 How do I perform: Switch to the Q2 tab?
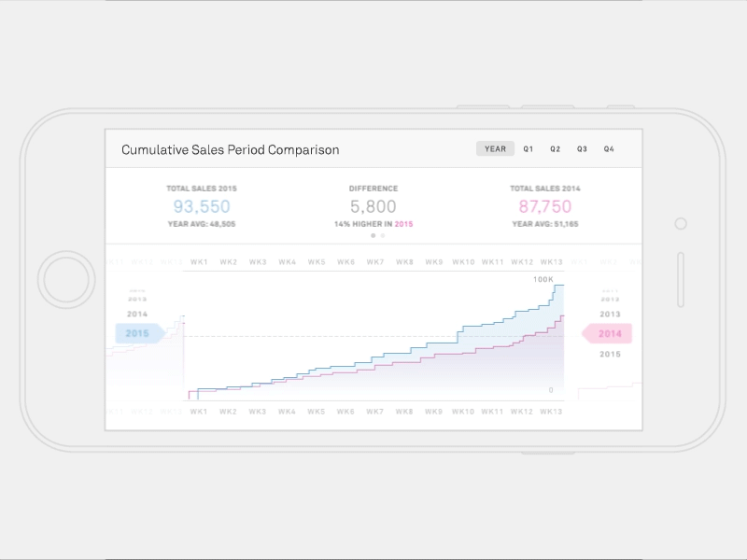pyautogui.click(x=556, y=147)
